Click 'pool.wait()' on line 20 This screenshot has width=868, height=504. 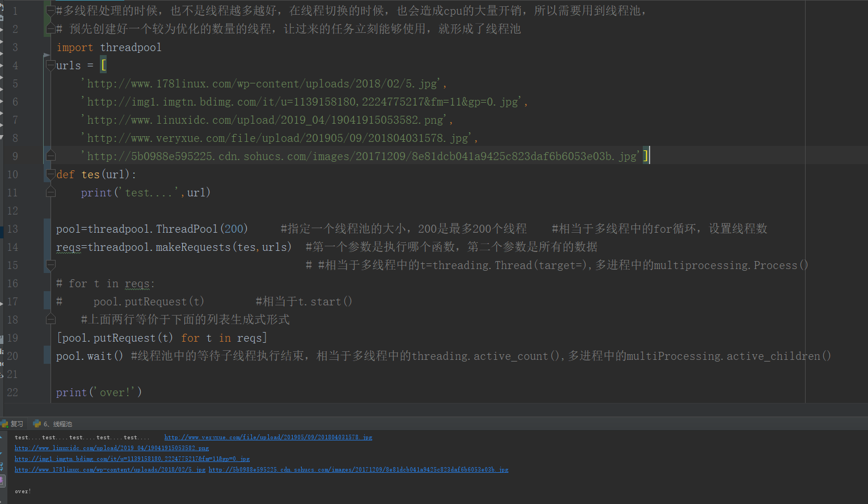pyautogui.click(x=90, y=356)
